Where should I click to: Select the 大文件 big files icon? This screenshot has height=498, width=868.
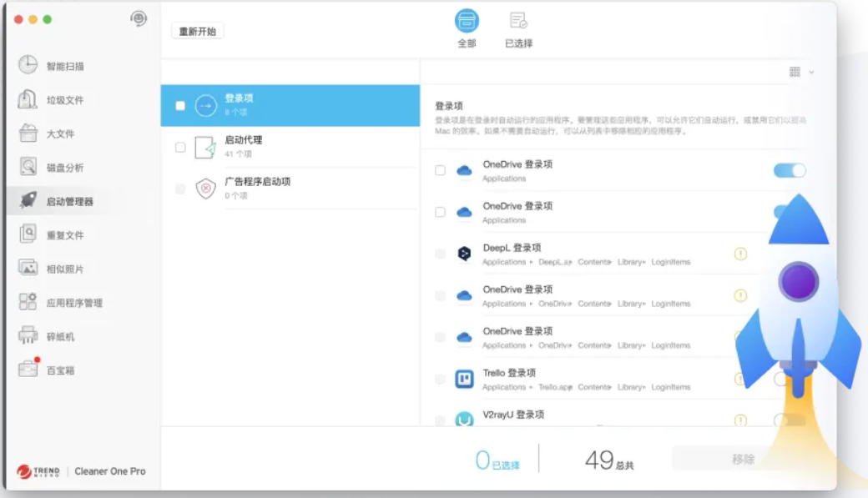click(x=28, y=133)
